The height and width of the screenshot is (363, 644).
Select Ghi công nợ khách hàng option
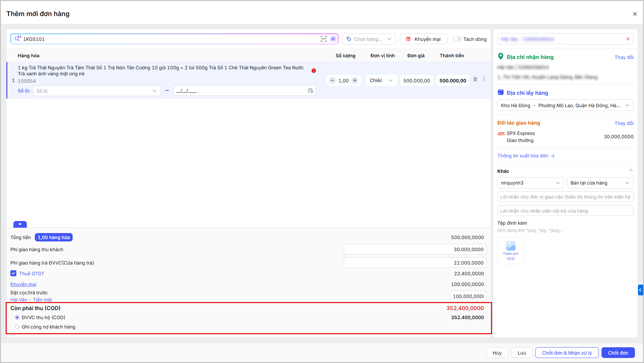click(x=17, y=327)
